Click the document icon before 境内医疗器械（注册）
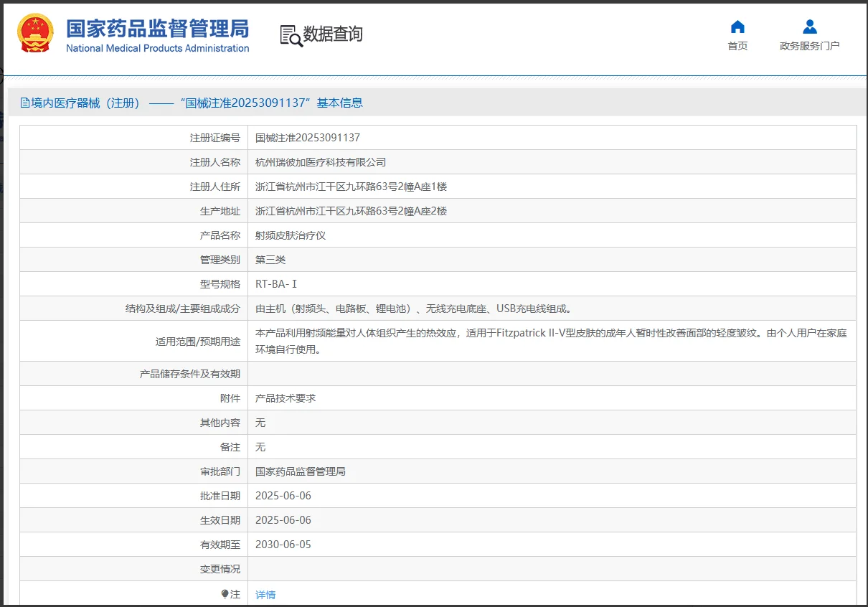Viewport: 868px width, 607px height. pos(23,102)
